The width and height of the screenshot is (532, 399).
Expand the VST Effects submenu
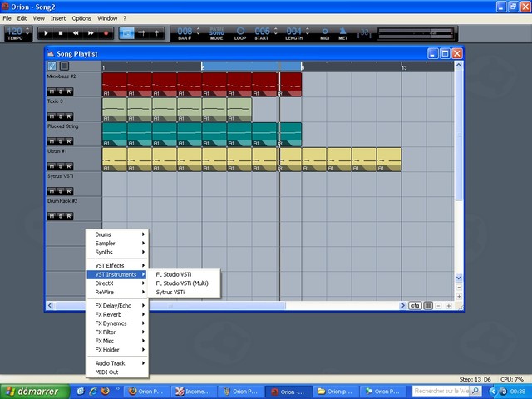coord(116,265)
